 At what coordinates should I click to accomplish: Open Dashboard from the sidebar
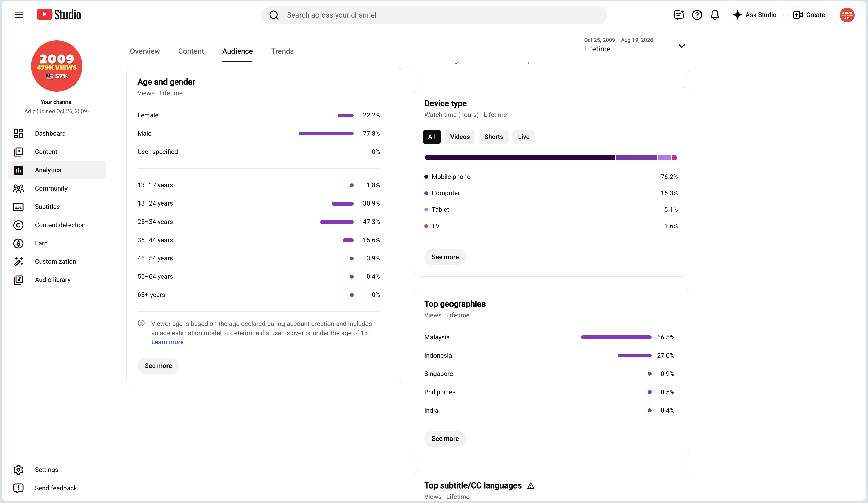[x=57, y=134]
